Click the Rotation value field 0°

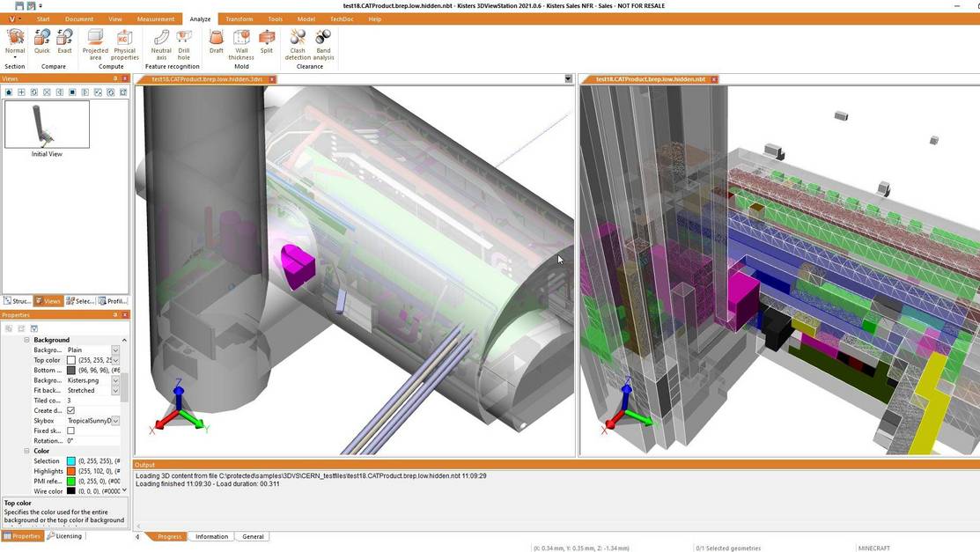(x=92, y=441)
